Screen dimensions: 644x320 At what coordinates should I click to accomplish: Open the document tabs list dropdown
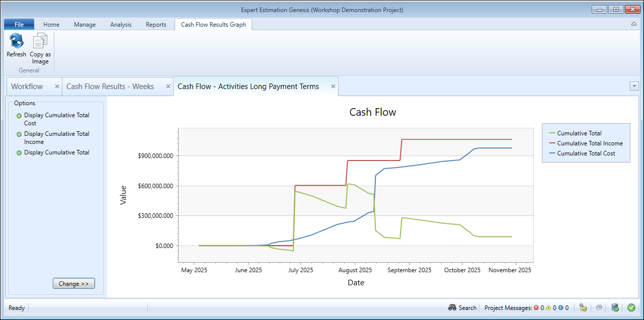pos(634,86)
